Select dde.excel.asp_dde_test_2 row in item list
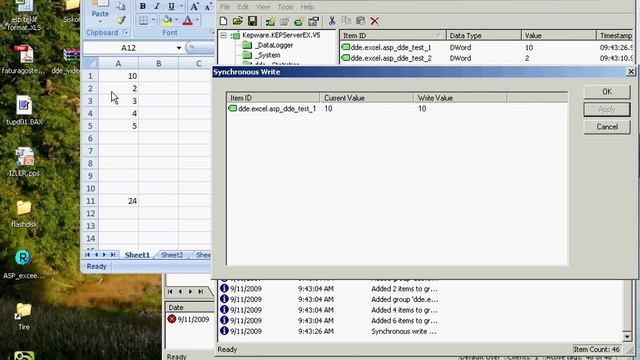 coord(486,58)
